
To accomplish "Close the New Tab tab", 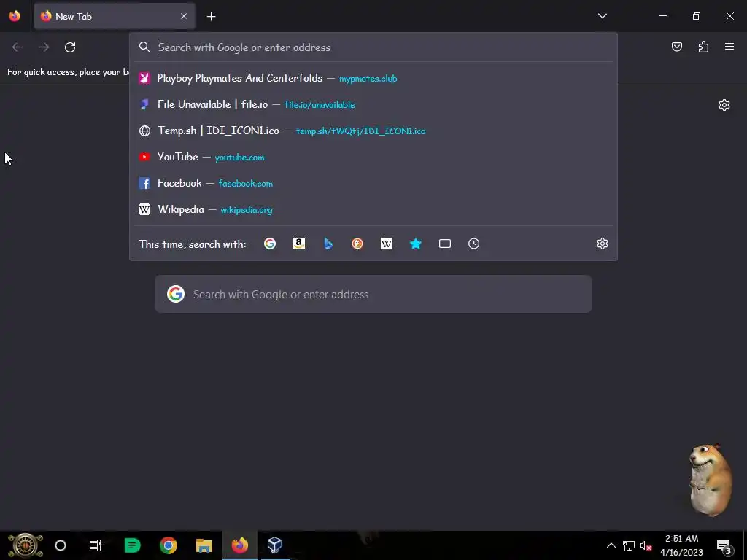I will (184, 16).
